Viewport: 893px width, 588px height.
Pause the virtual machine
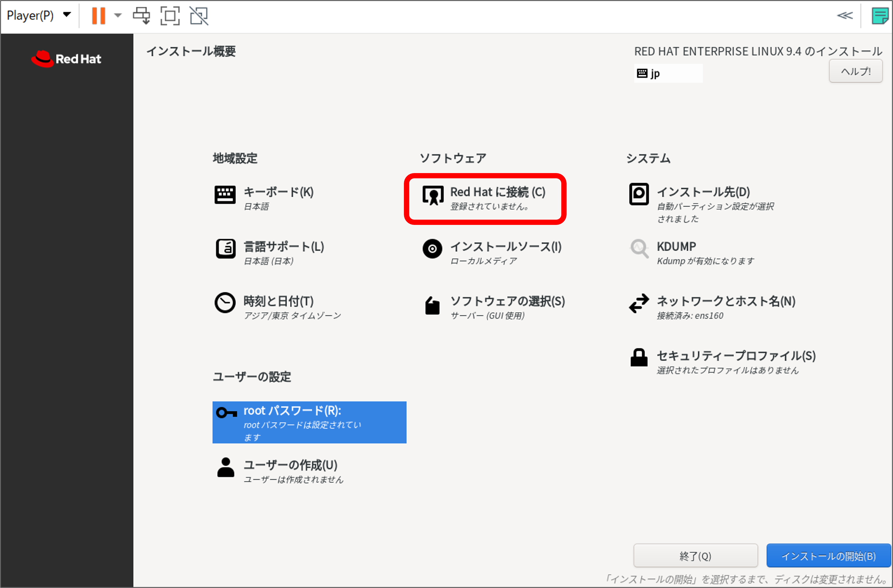pyautogui.click(x=99, y=15)
